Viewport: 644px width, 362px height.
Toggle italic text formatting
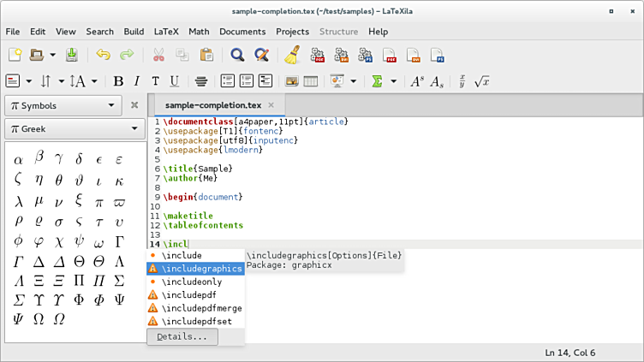pyautogui.click(x=137, y=81)
